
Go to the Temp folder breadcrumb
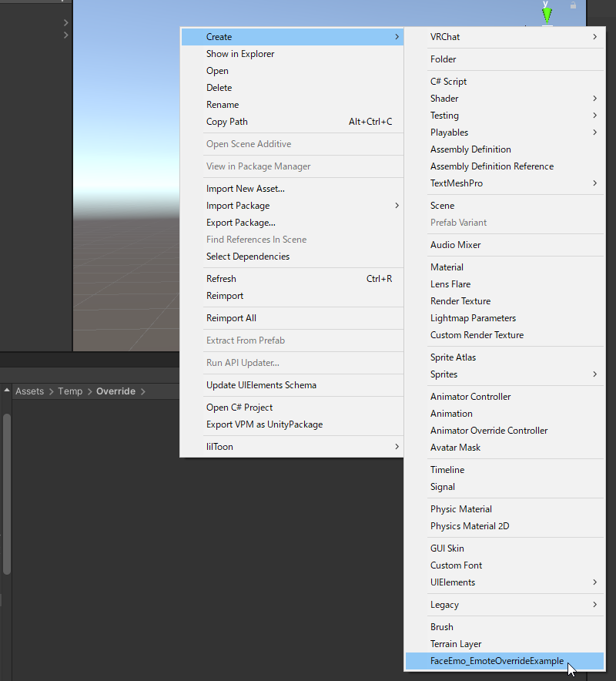pos(70,391)
